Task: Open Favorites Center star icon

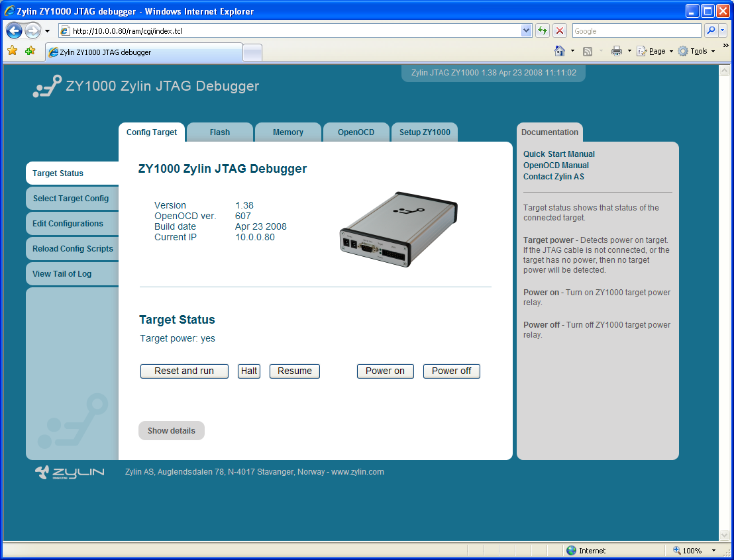Action: 12,50
